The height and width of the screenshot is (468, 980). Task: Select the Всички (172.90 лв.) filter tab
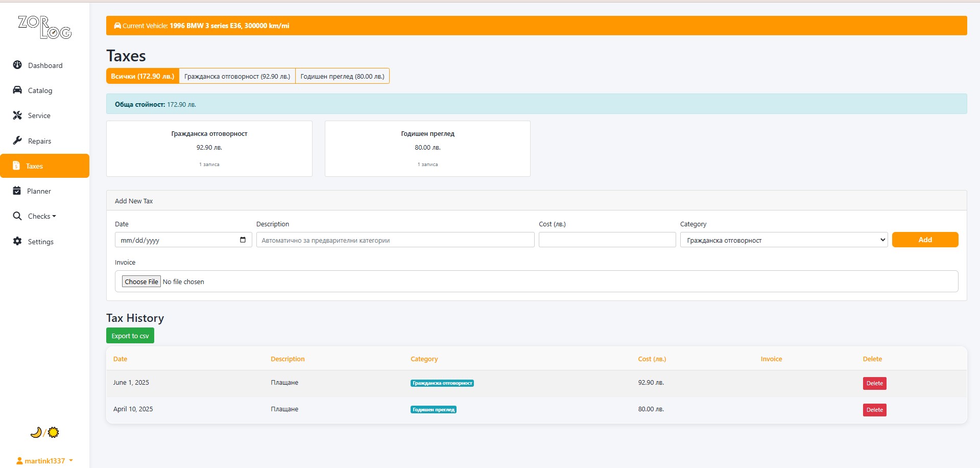pyautogui.click(x=142, y=76)
